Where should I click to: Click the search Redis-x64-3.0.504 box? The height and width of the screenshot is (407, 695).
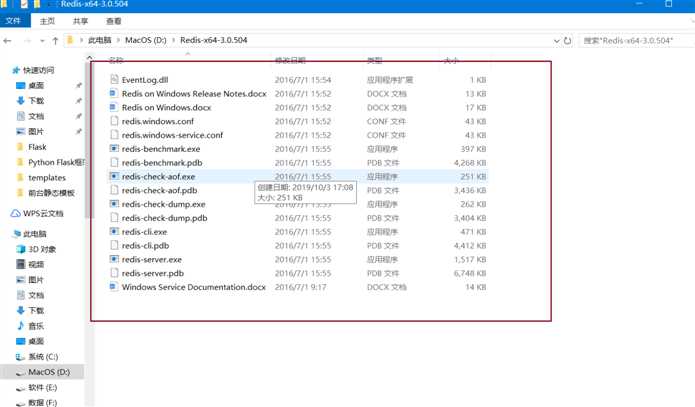(636, 41)
